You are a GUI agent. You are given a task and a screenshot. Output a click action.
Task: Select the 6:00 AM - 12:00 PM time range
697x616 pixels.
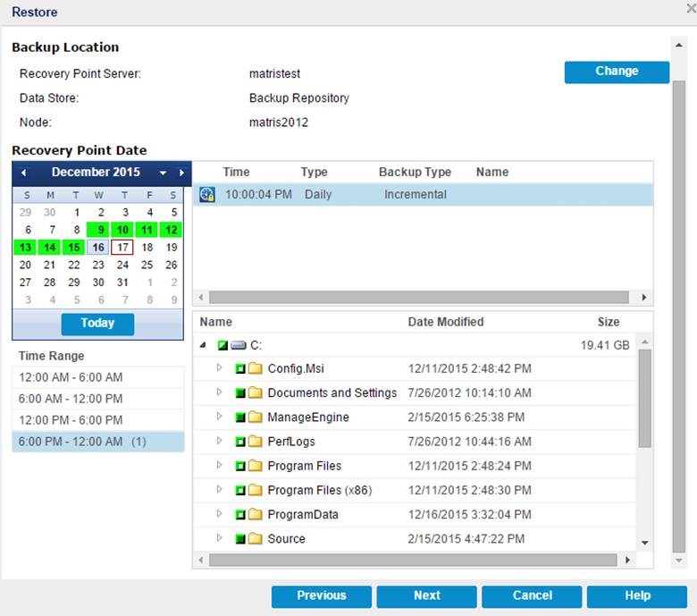click(98, 399)
